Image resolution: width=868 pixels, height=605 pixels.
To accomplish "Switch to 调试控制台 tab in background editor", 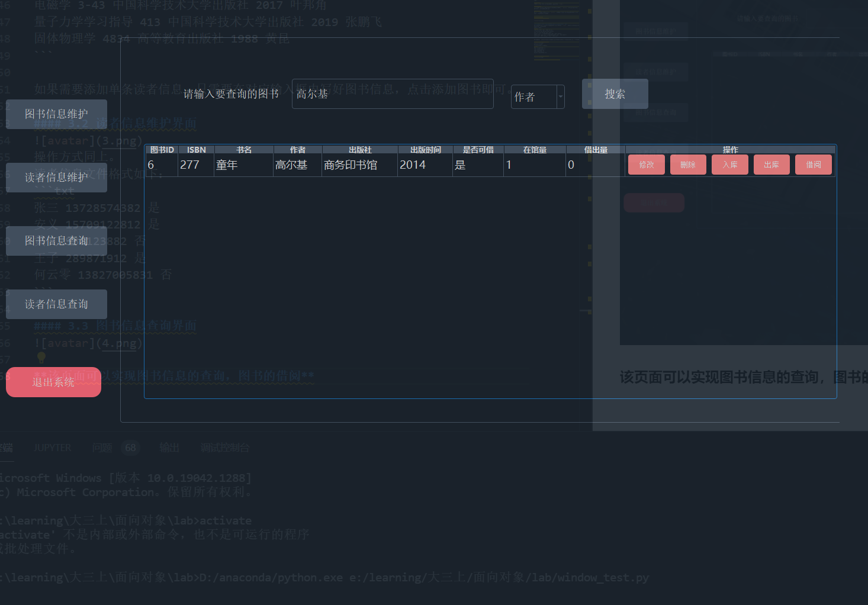I will click(224, 448).
